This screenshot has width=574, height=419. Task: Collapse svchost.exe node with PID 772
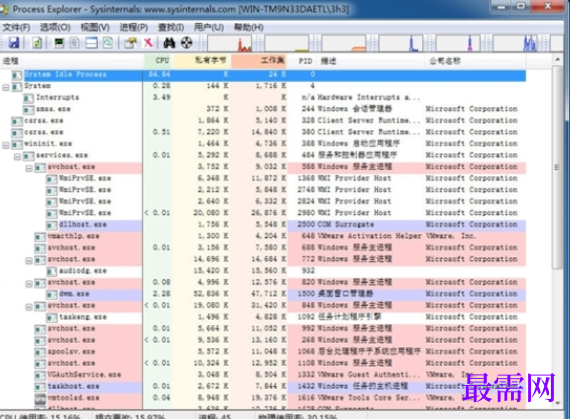[29, 261]
